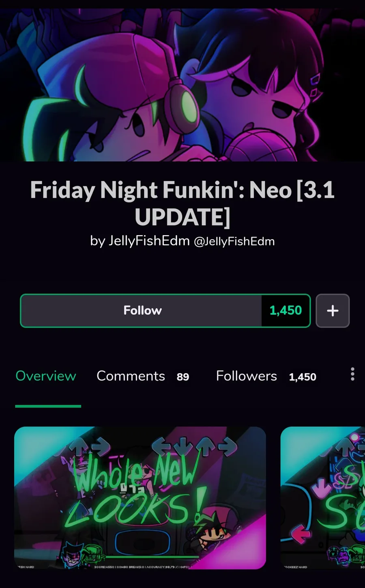Screen dimensions: 365x588
Task: Click the green underline beneath Overview
Action: click(48, 406)
